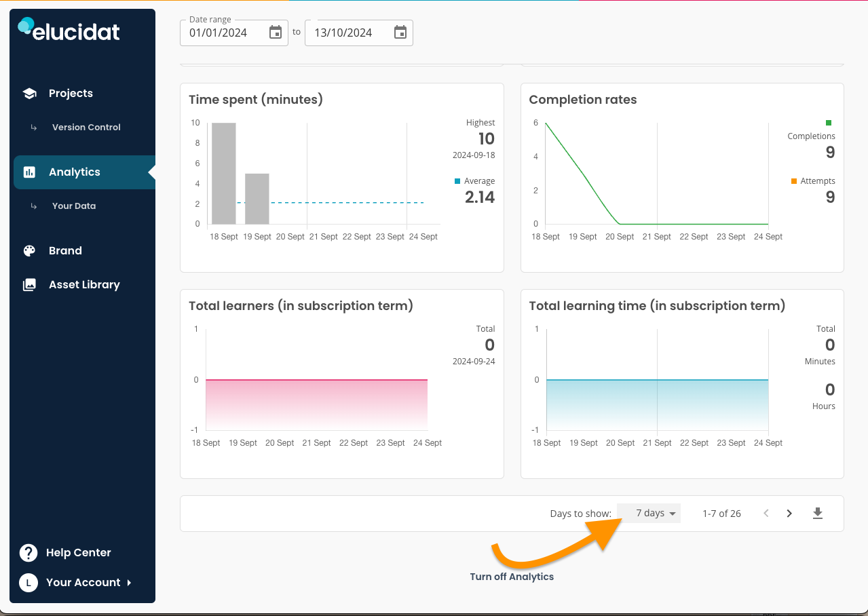Viewport: 868px width, 616px height.
Task: Click the Attempts orange legend swatch
Action: (794, 181)
